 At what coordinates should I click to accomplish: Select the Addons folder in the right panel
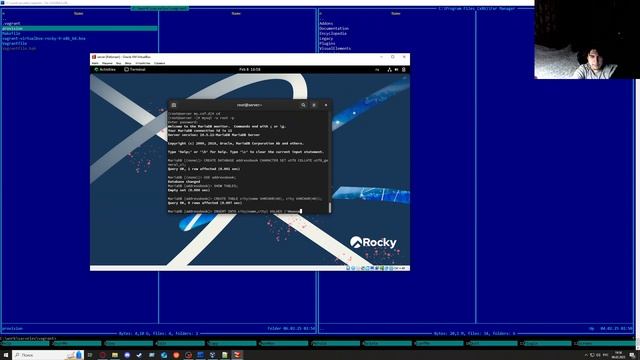tap(326, 23)
